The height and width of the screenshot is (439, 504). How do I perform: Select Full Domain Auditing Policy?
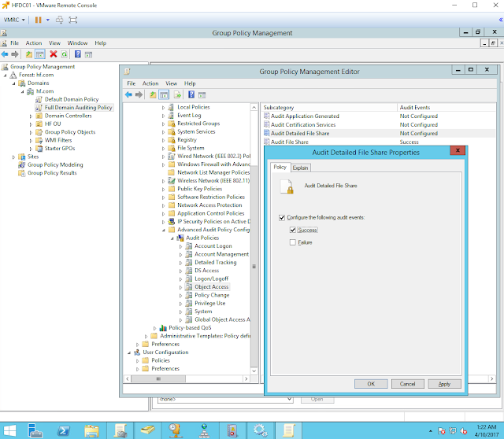(78, 108)
